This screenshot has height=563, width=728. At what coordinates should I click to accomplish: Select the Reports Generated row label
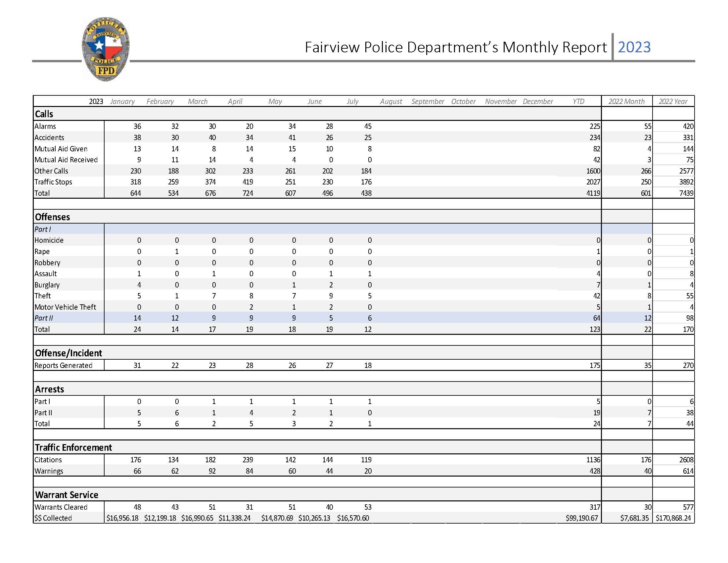[63, 366]
